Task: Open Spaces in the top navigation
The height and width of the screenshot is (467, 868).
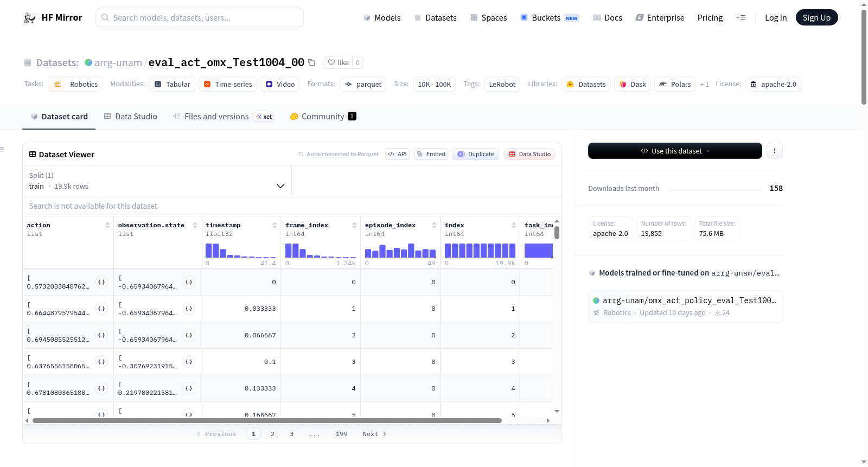Action: [x=488, y=18]
